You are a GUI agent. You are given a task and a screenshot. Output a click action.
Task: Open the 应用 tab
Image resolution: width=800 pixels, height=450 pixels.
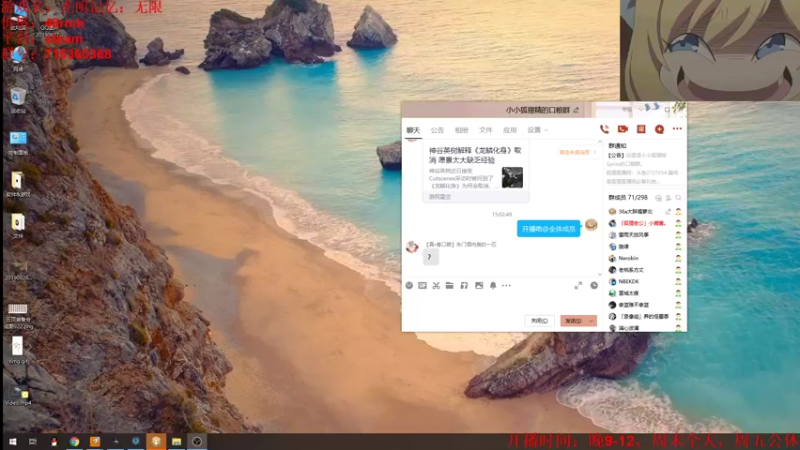(510, 131)
